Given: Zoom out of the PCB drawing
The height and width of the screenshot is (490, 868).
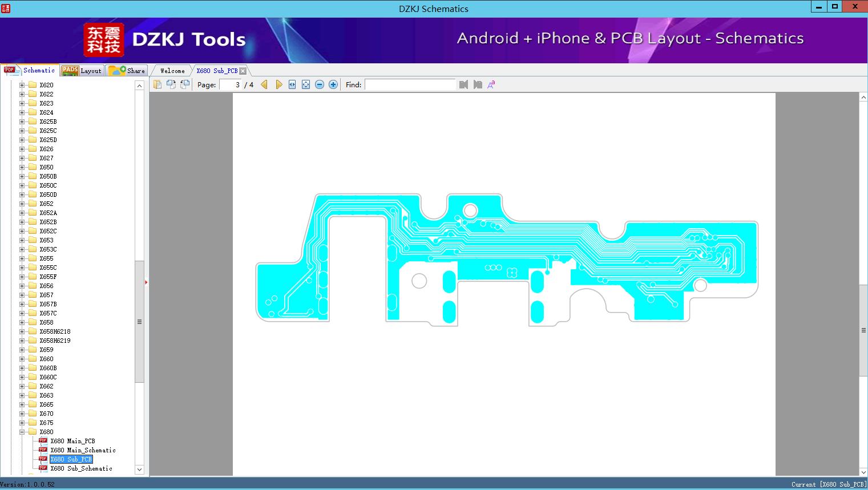Looking at the screenshot, I should point(320,84).
